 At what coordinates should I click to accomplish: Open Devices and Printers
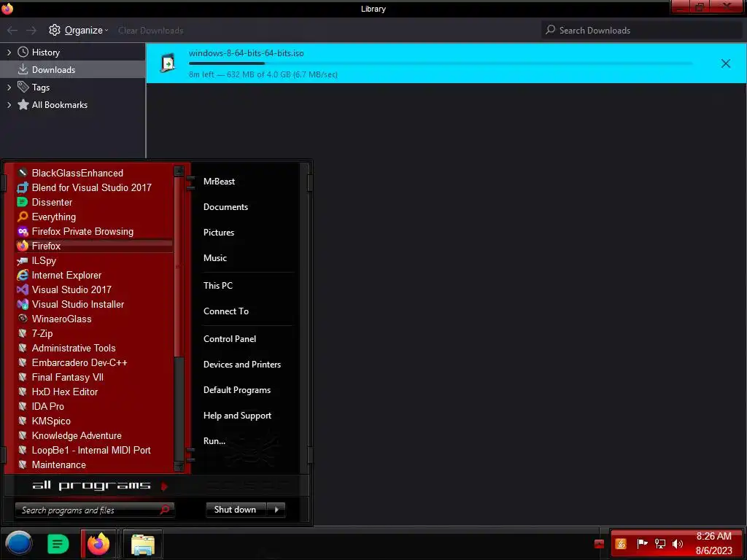coord(242,365)
